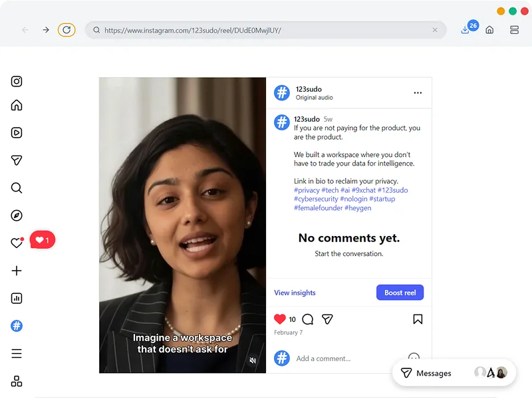
Task: Open Instagram search
Action: tap(16, 188)
